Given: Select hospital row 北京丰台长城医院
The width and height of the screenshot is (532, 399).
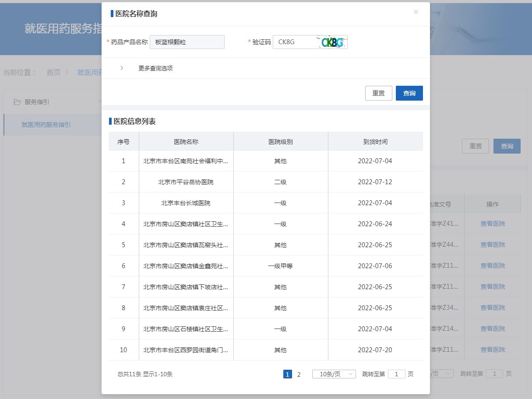Looking at the screenshot, I should click(185, 203).
